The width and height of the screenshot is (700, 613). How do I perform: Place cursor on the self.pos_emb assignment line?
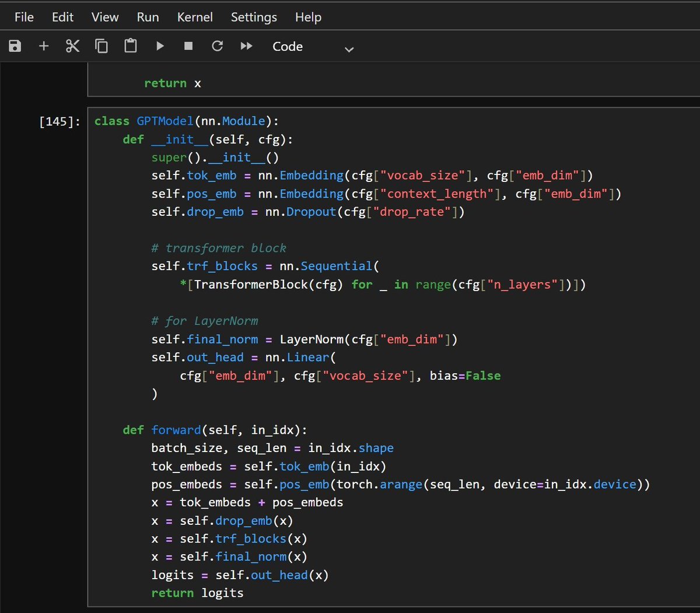[x=386, y=194]
